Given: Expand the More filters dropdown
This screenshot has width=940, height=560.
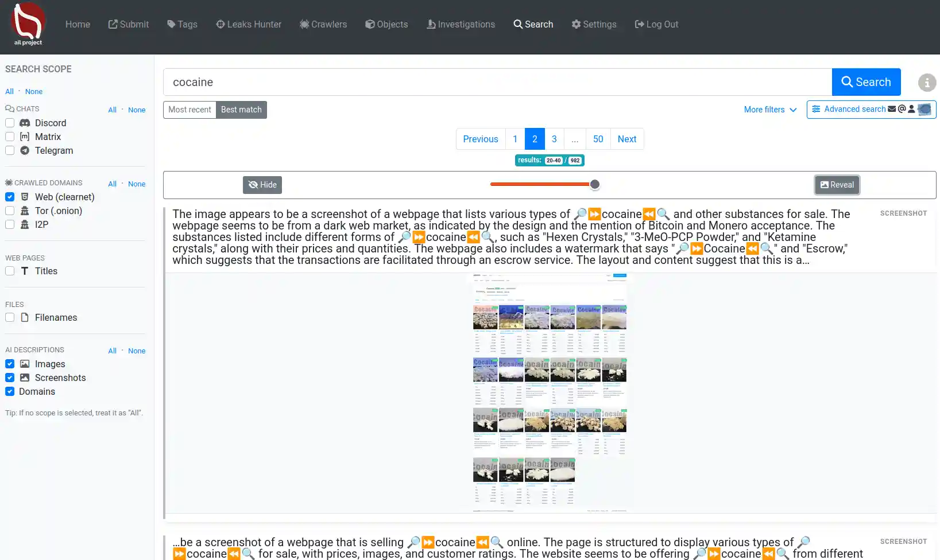Looking at the screenshot, I should click(x=770, y=110).
